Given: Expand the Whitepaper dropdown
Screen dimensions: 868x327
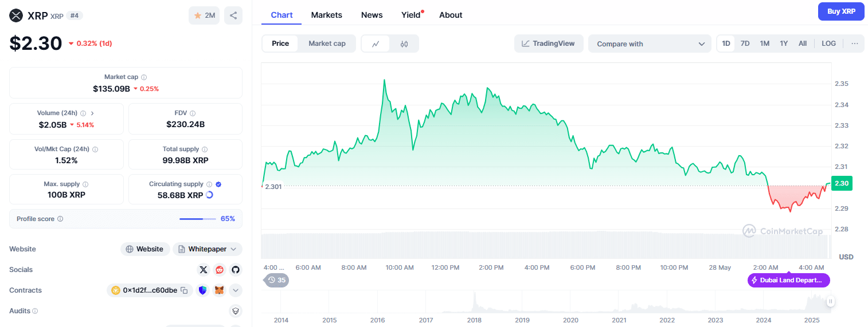Looking at the screenshot, I should [x=208, y=249].
